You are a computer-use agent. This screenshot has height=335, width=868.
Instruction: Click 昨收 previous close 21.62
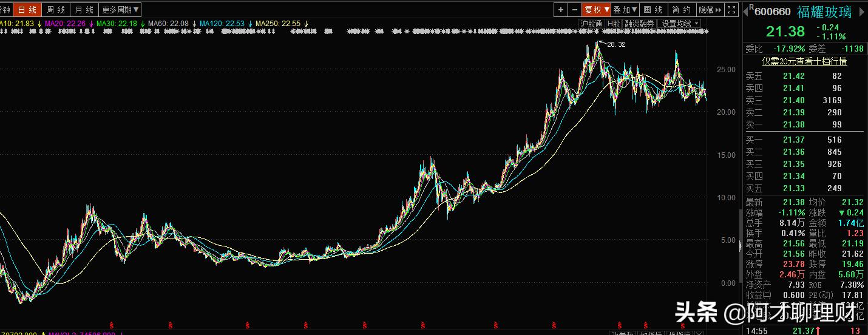click(852, 254)
